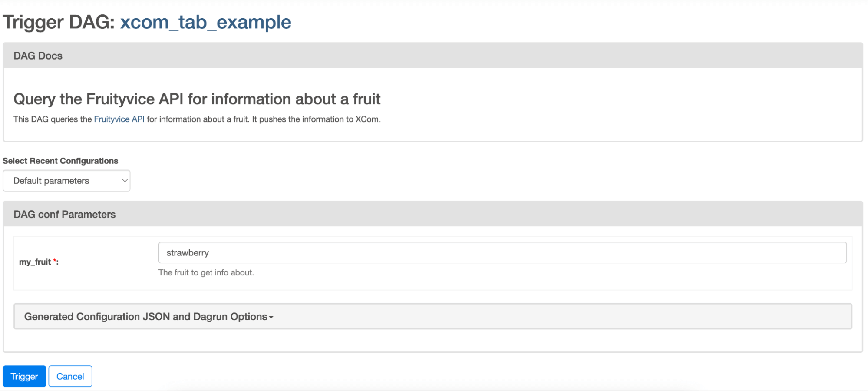Click the blue Trigger button
This screenshot has height=391, width=868.
click(24, 376)
